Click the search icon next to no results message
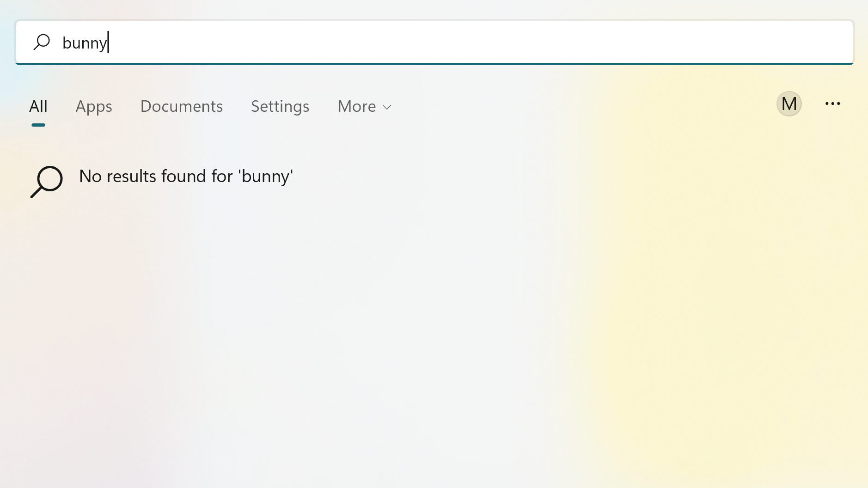The image size is (868, 488). [x=46, y=182]
